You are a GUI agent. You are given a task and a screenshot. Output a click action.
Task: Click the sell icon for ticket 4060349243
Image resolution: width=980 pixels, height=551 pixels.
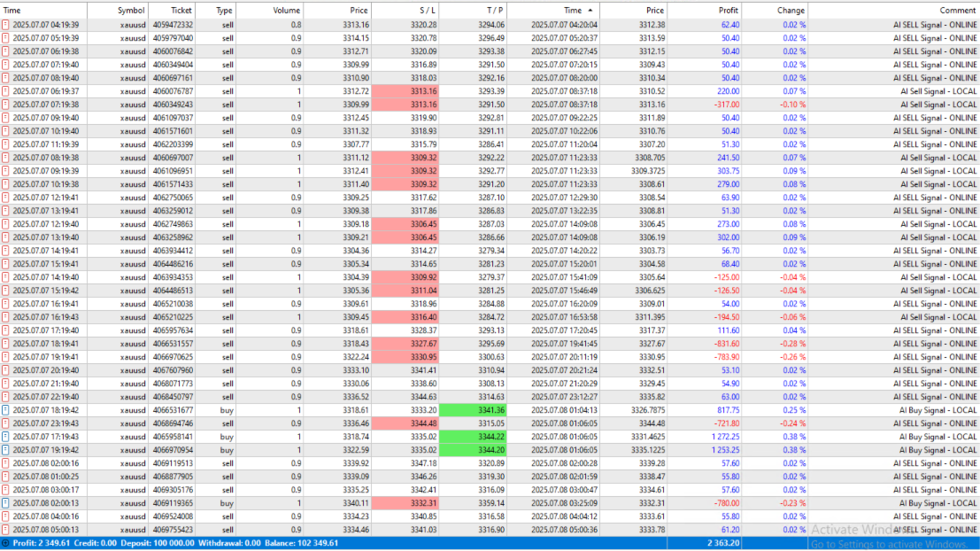coord(5,105)
